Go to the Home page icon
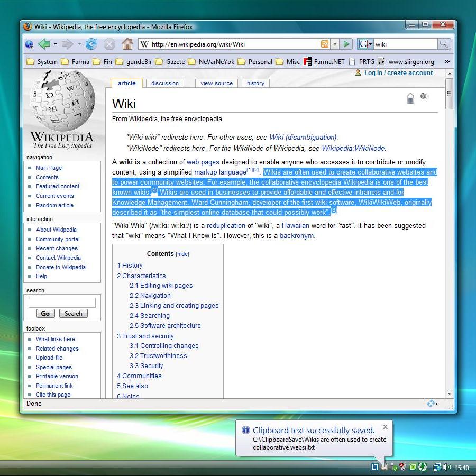The height and width of the screenshot is (476, 476). tap(127, 44)
